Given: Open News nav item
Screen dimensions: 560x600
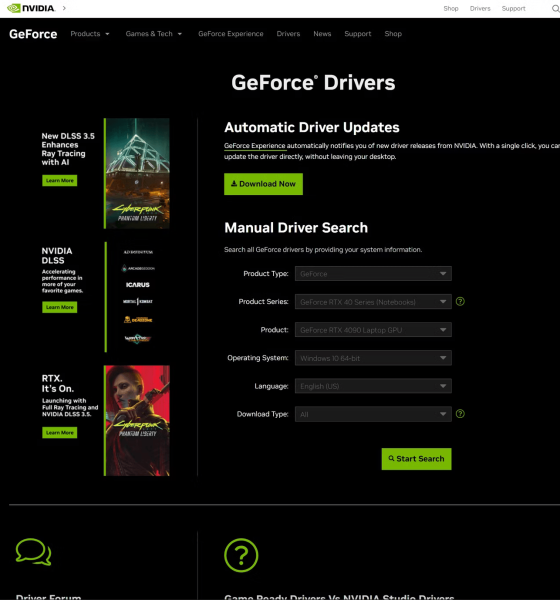Looking at the screenshot, I should [x=322, y=34].
